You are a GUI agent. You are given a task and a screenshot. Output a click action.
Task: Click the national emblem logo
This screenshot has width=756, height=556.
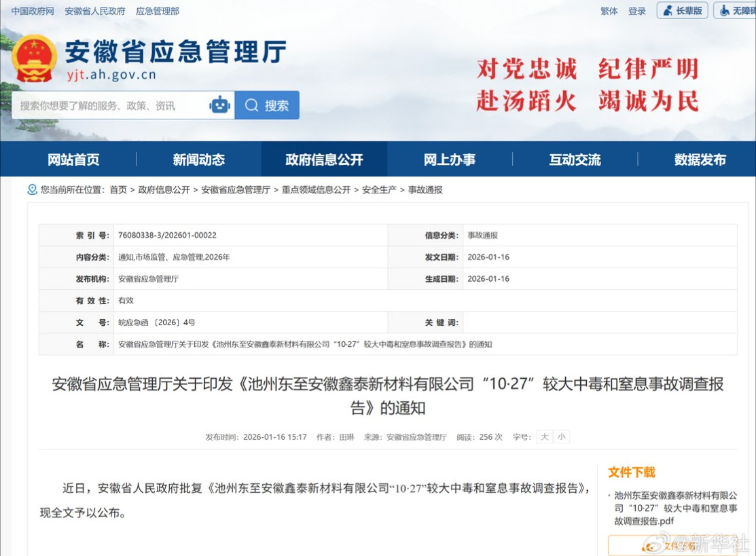(x=35, y=58)
